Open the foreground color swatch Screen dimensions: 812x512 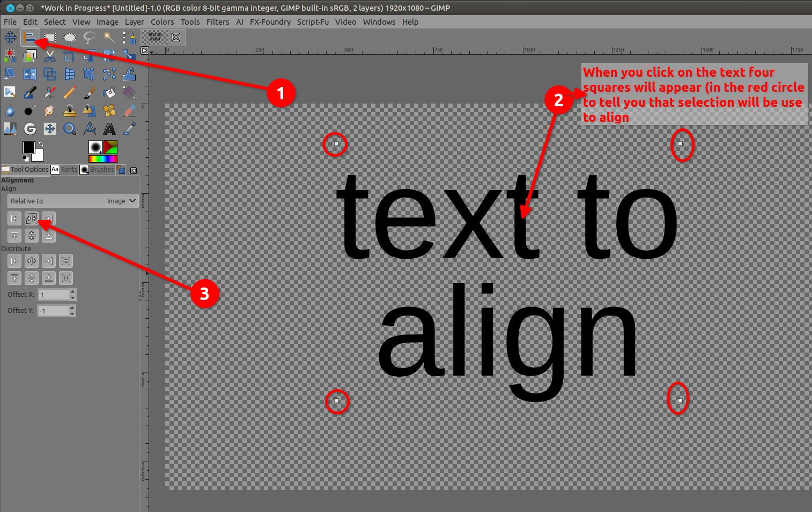click(x=29, y=147)
